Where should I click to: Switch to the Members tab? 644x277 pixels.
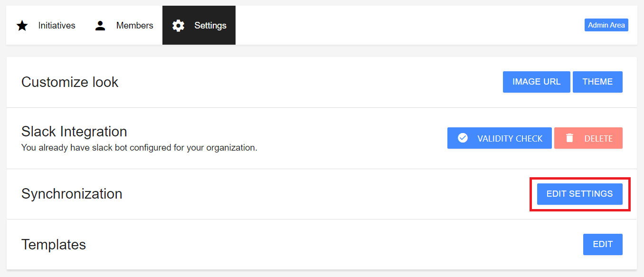pos(123,25)
